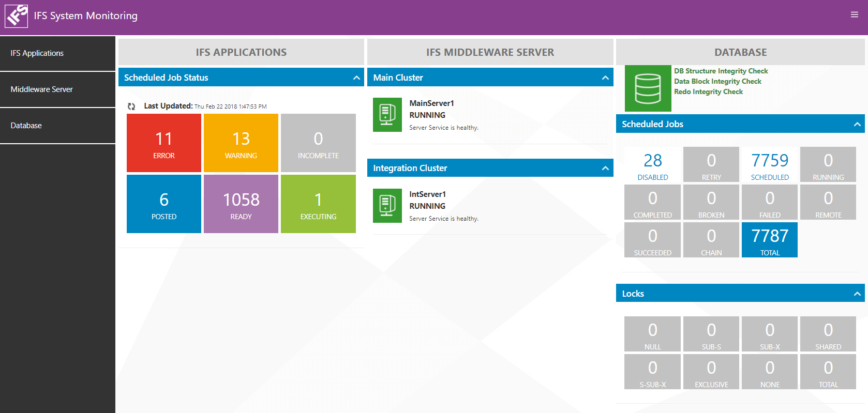Click the SUB-S locks tile

(711, 334)
